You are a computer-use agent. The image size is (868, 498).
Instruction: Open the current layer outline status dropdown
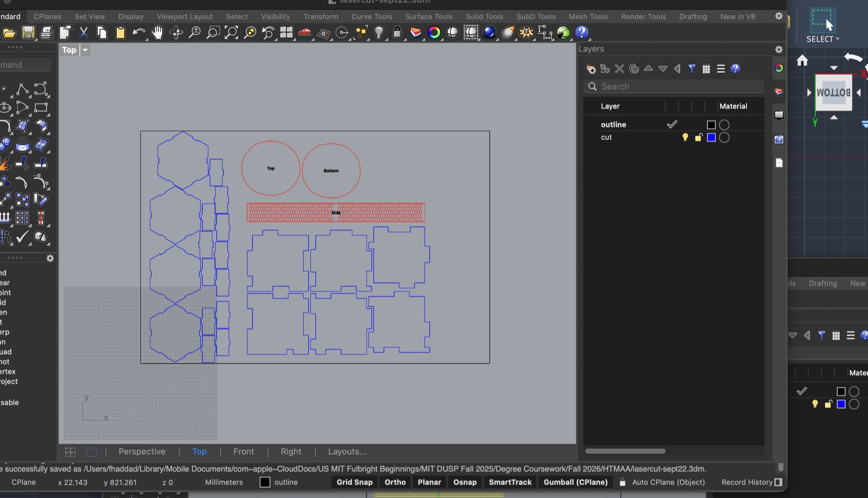[x=279, y=482]
